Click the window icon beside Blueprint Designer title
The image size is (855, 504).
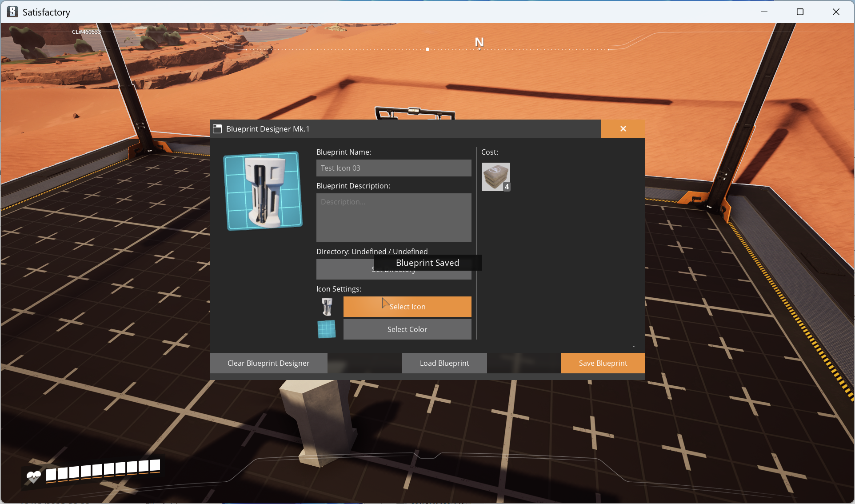217,129
